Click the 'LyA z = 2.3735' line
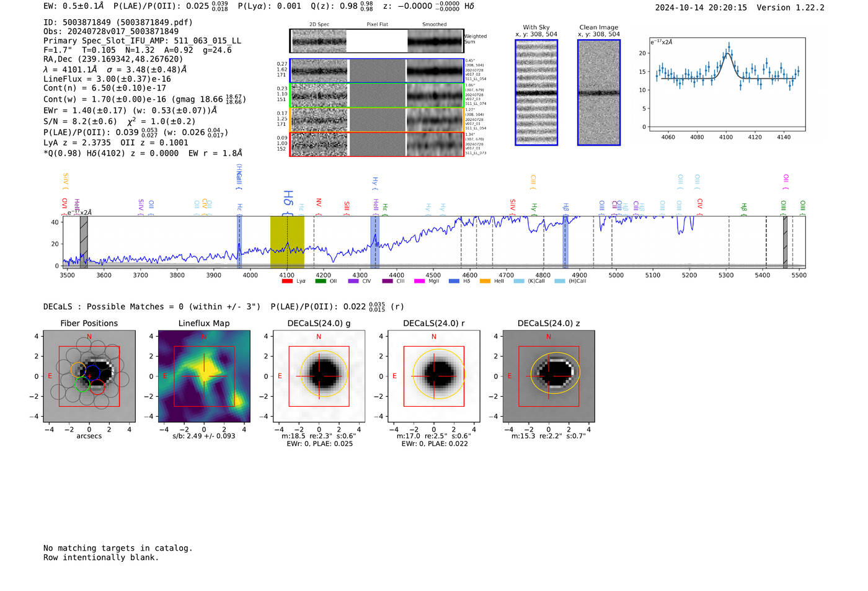This screenshot has width=868, height=591. 116,143
